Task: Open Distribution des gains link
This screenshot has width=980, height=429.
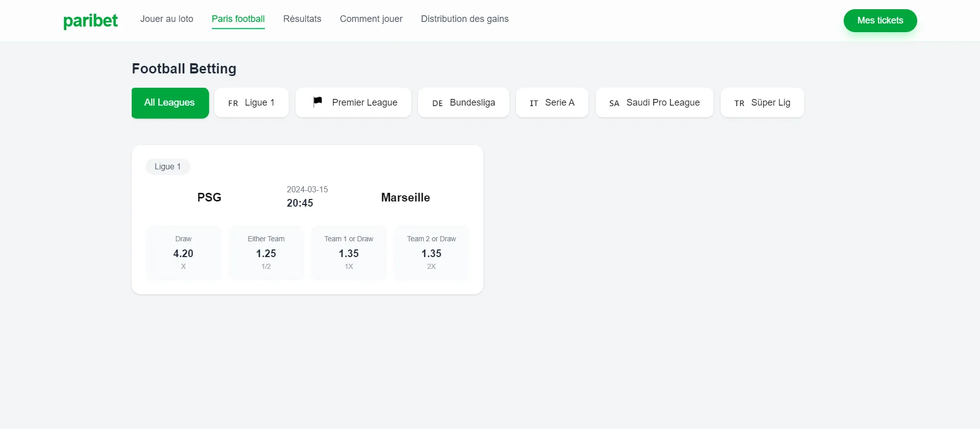Action: point(464,19)
